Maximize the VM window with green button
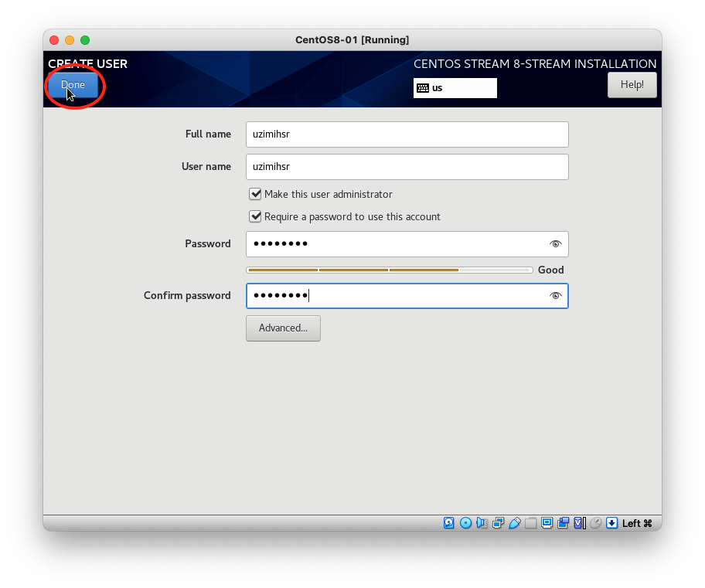This screenshot has width=705, height=588. [85, 40]
